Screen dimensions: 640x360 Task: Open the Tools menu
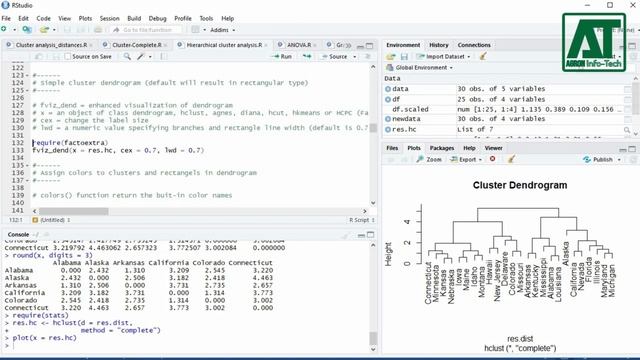click(206, 18)
